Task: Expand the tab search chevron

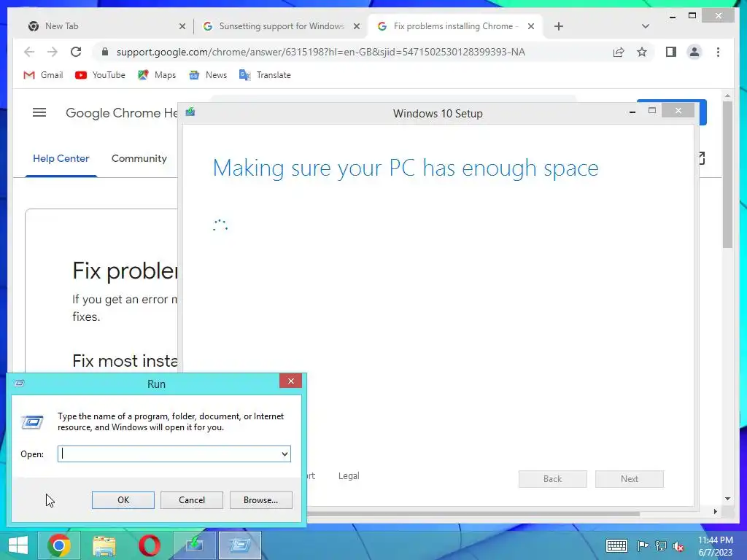Action: (645, 26)
